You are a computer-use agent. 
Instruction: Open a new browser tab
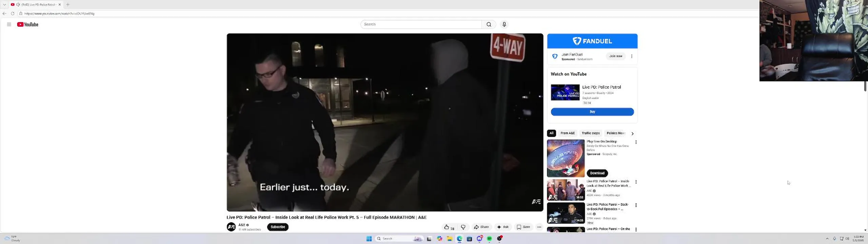(68, 5)
